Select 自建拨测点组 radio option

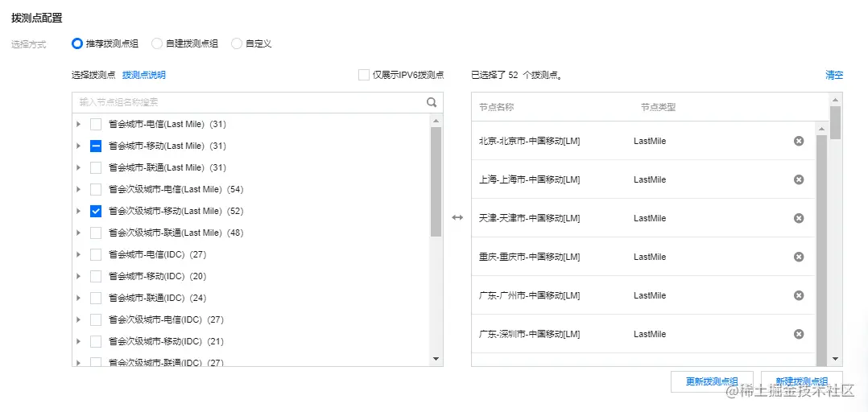click(x=157, y=43)
